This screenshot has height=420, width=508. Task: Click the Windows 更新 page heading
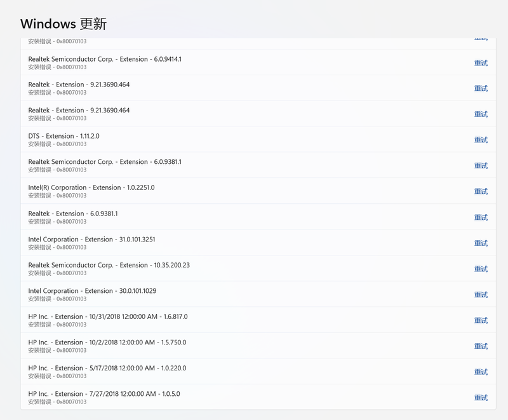tap(63, 24)
